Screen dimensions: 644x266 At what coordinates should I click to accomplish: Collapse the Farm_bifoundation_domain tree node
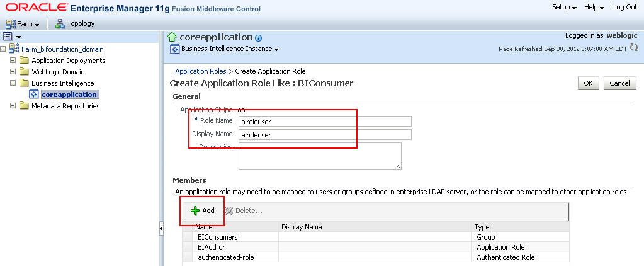point(3,49)
